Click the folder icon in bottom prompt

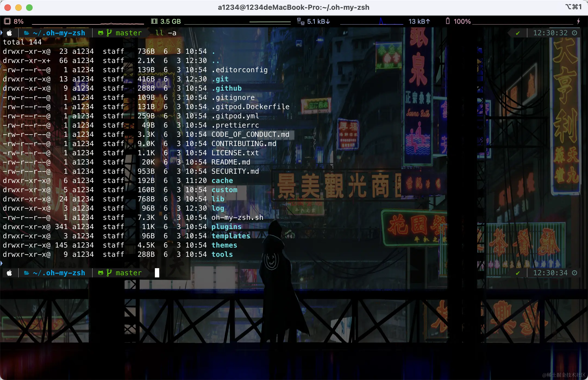click(27, 273)
